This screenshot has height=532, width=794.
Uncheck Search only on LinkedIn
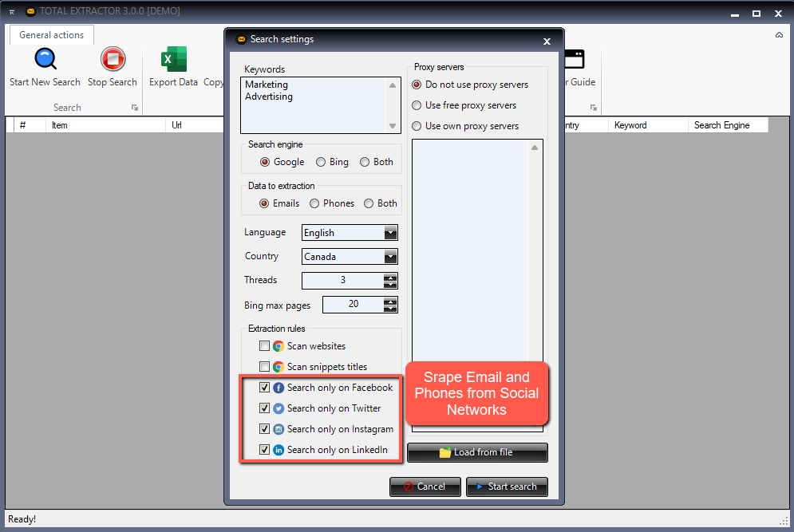(x=264, y=450)
